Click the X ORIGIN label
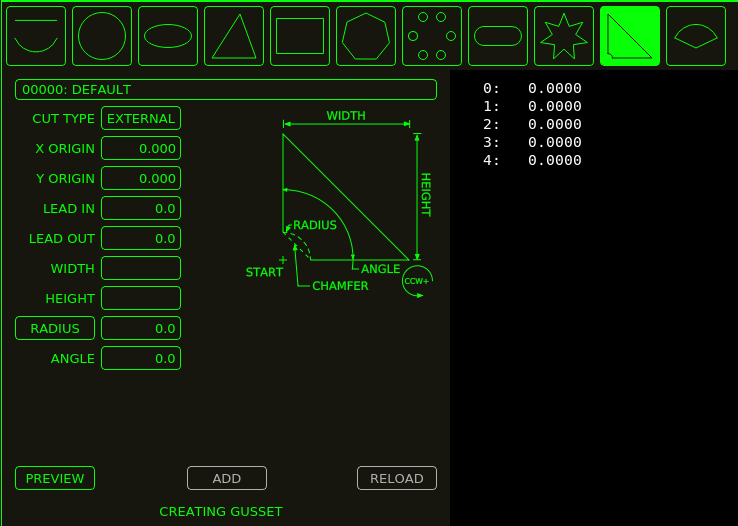 tap(65, 149)
